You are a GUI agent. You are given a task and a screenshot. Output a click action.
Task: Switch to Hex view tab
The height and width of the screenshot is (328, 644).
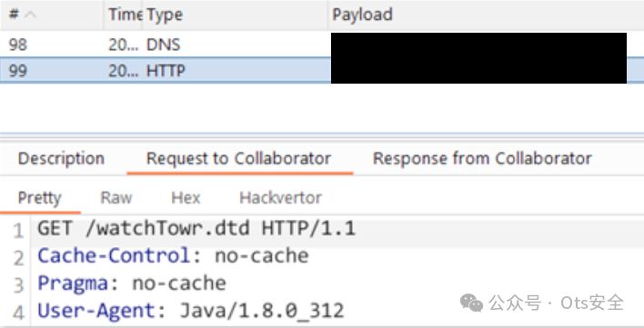coord(186,198)
